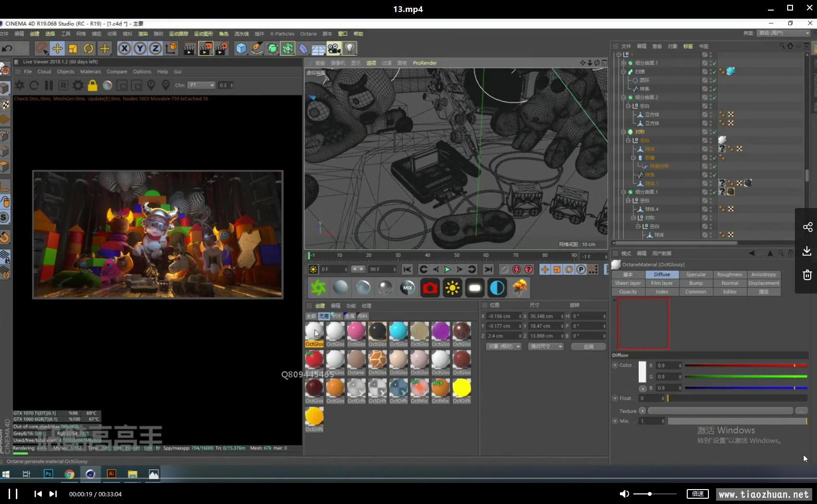817x504 pixels.
Task: Click the position X input field
Action: (x=504, y=316)
